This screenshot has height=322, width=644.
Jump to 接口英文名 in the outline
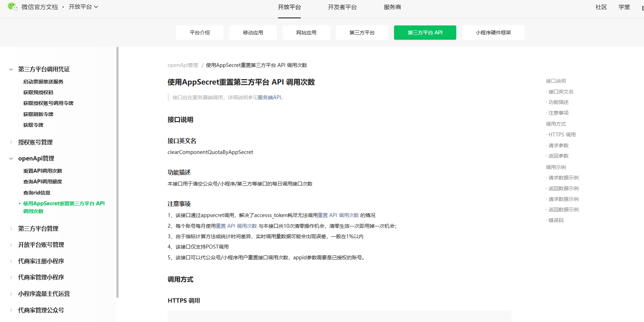[561, 92]
